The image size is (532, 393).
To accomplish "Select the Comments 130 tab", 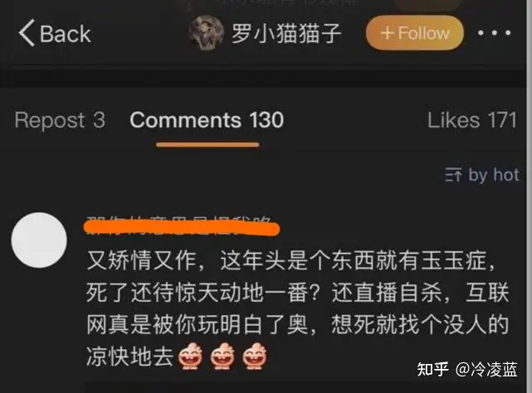I will [207, 120].
